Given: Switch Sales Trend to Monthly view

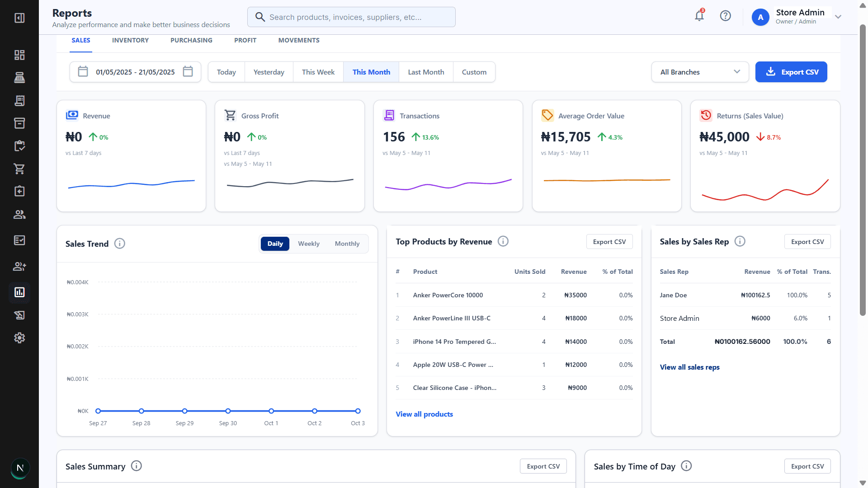Looking at the screenshot, I should (x=347, y=244).
